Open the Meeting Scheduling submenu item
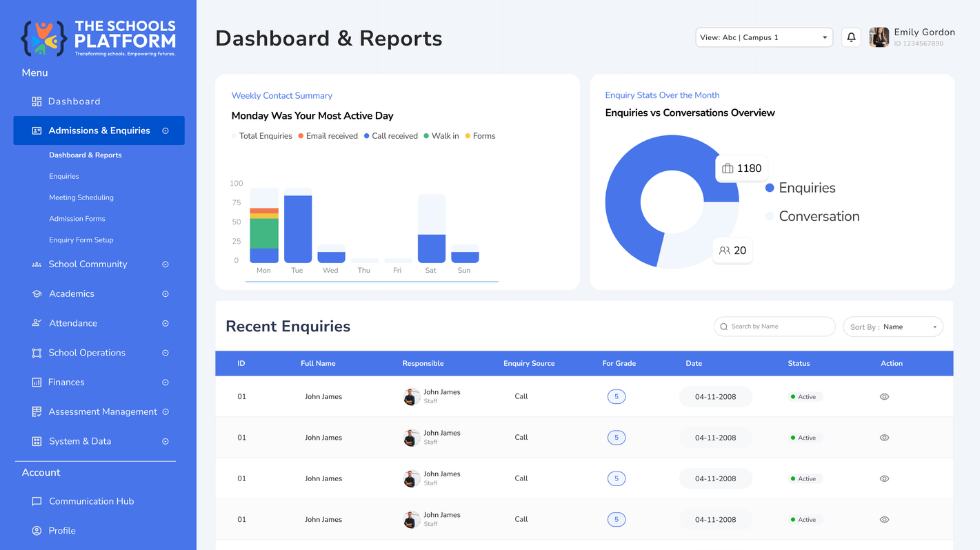Image resolution: width=980 pixels, height=550 pixels. click(81, 198)
